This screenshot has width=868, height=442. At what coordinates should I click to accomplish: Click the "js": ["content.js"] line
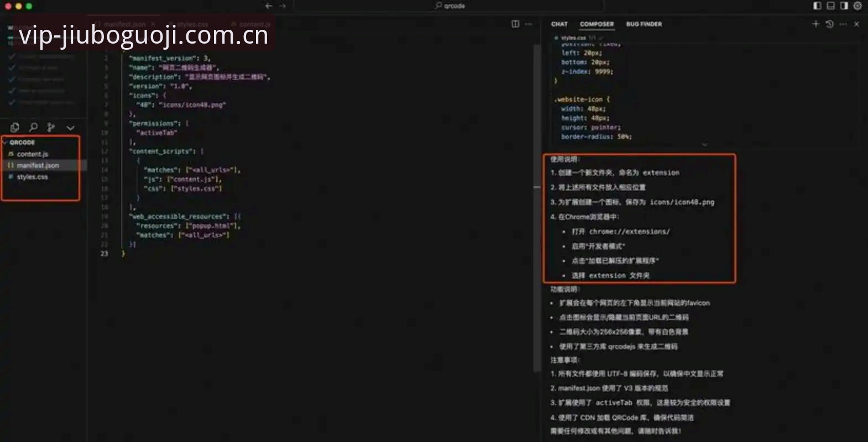click(182, 179)
